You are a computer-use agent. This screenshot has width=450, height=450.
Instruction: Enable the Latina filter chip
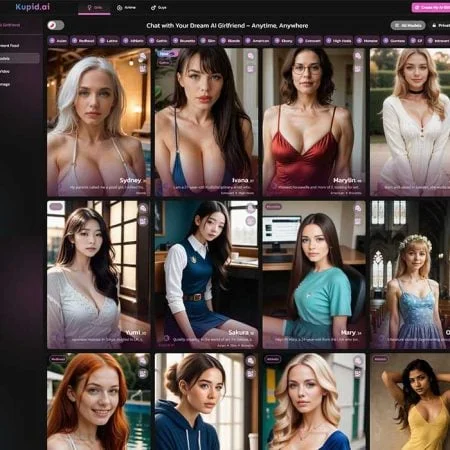pyautogui.click(x=109, y=41)
